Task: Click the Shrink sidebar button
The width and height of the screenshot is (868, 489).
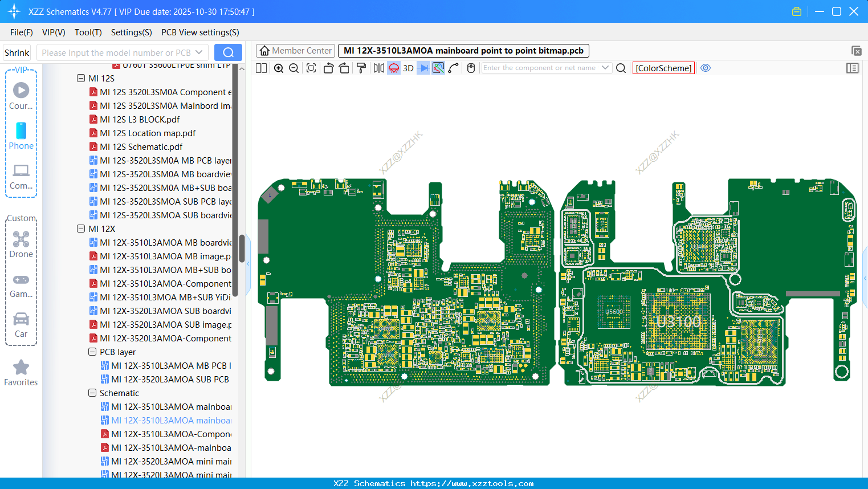Action: pyautogui.click(x=17, y=52)
